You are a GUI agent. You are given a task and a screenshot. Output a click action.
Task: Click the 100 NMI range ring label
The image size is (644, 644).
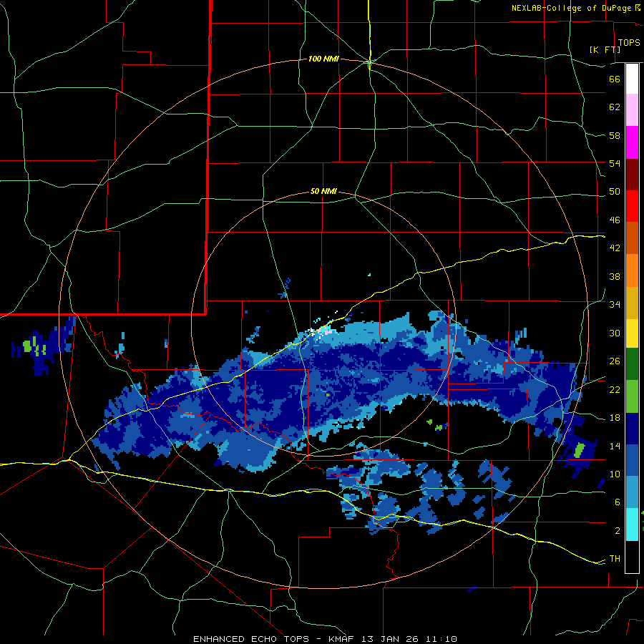click(x=323, y=59)
